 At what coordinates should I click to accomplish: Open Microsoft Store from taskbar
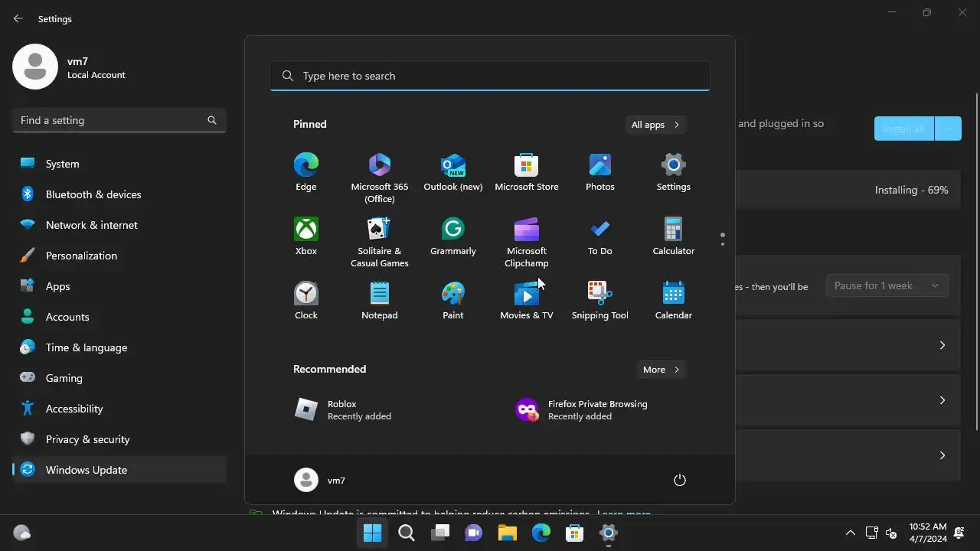(x=575, y=533)
